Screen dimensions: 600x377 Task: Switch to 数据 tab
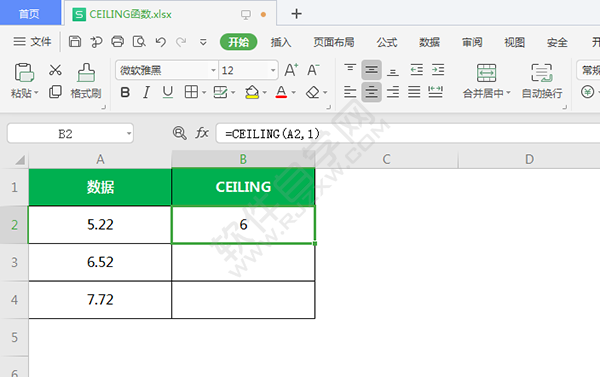[x=429, y=42]
